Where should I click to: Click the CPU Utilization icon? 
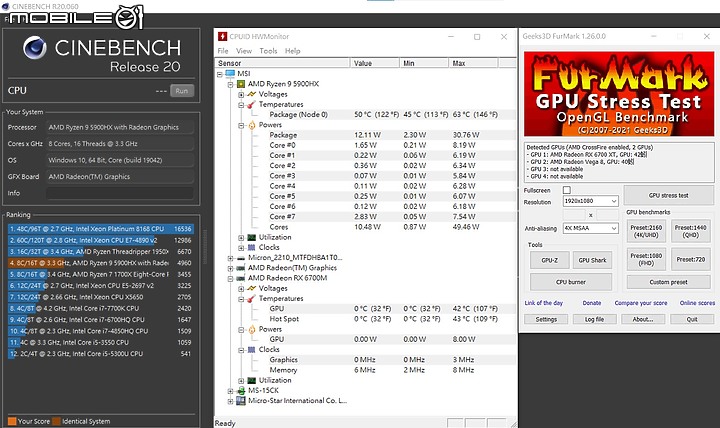click(252, 237)
